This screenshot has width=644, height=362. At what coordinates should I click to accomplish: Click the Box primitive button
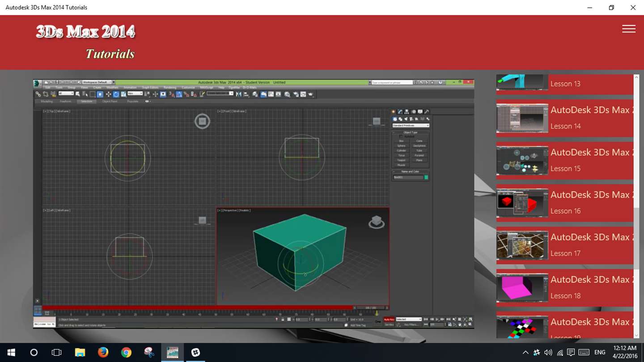[x=401, y=141]
